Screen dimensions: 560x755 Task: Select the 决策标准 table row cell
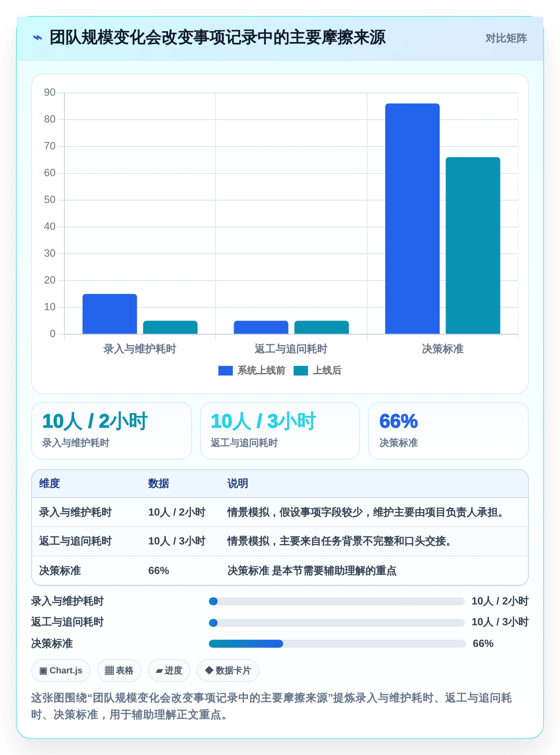[x=60, y=571]
